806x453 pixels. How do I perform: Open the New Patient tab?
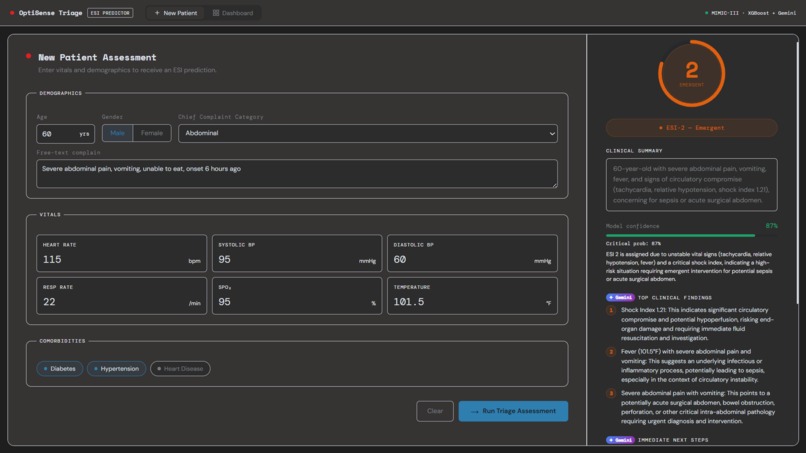(x=176, y=13)
